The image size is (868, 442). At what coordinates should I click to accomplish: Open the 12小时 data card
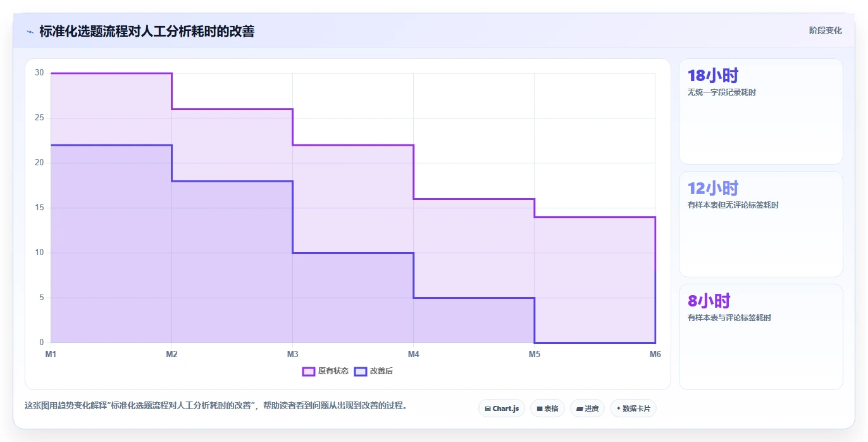click(x=761, y=224)
